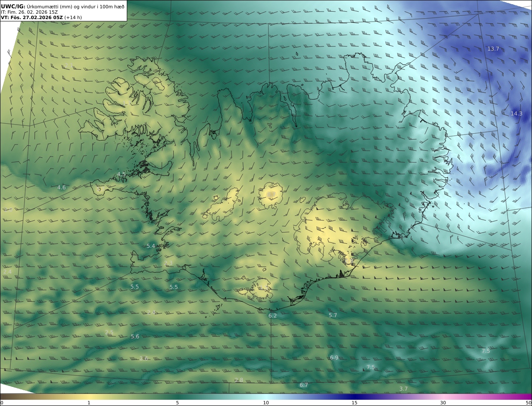
Task: Select the 2.5 value label
Action: [x=109, y=332]
